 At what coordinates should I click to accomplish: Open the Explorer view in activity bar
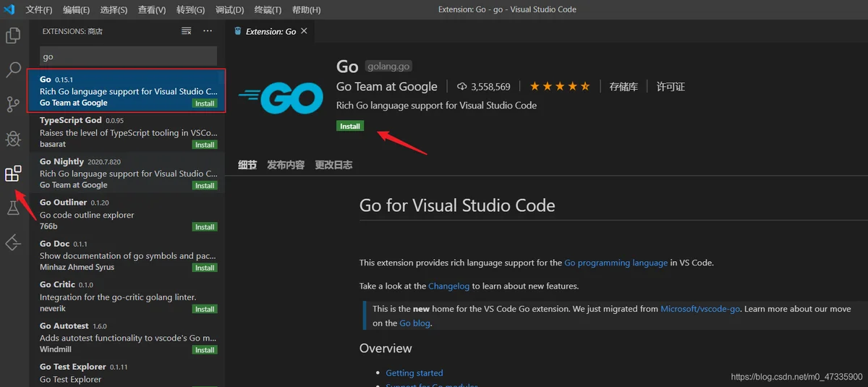pyautogui.click(x=13, y=35)
